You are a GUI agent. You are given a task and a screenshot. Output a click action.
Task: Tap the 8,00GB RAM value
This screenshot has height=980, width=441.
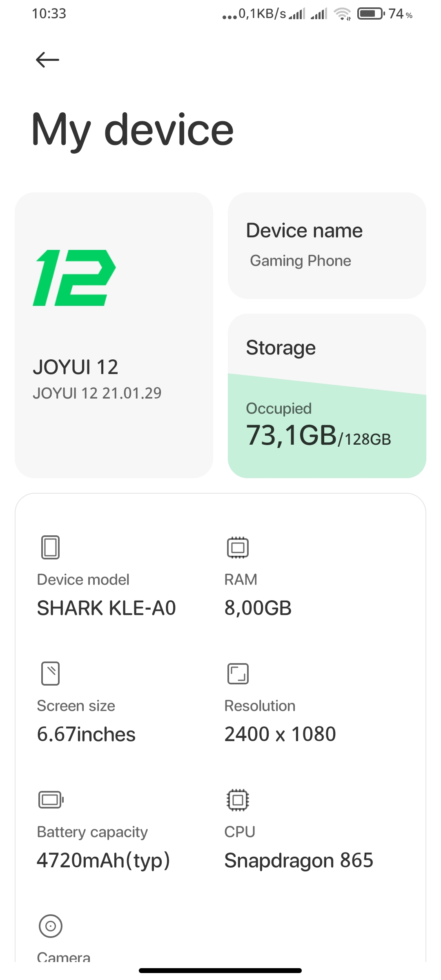(x=258, y=608)
